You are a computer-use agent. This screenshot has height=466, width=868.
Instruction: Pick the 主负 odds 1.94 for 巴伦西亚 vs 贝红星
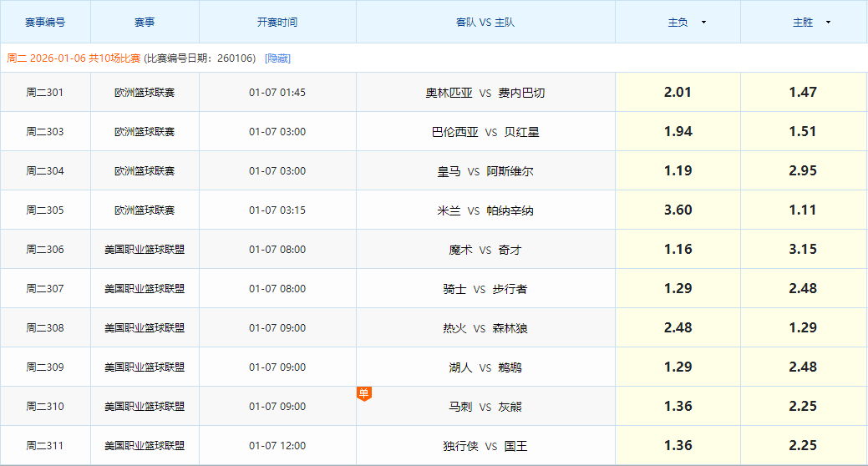(678, 131)
